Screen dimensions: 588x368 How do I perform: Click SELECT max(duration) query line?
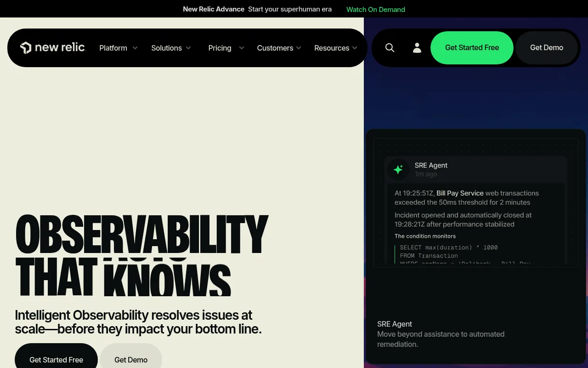click(449, 247)
